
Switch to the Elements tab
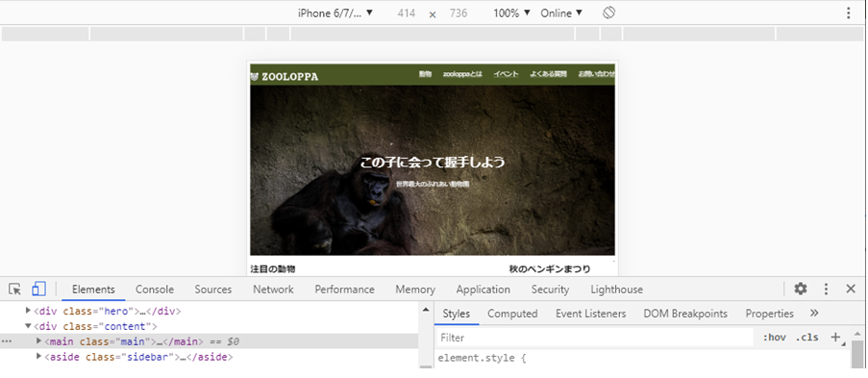coord(93,290)
